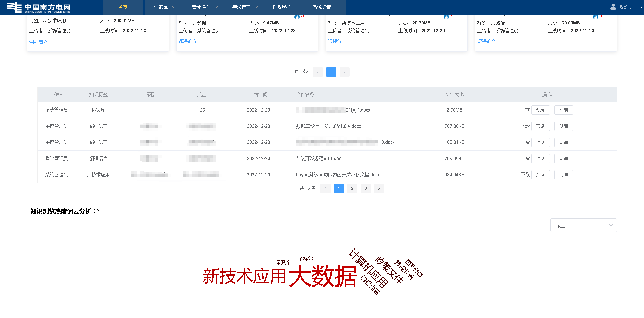Expand the 素养提升 menu

[205, 7]
